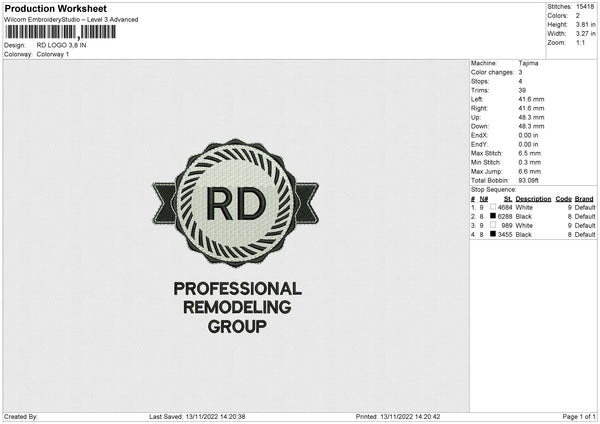Click the Trims value 39

(x=522, y=90)
